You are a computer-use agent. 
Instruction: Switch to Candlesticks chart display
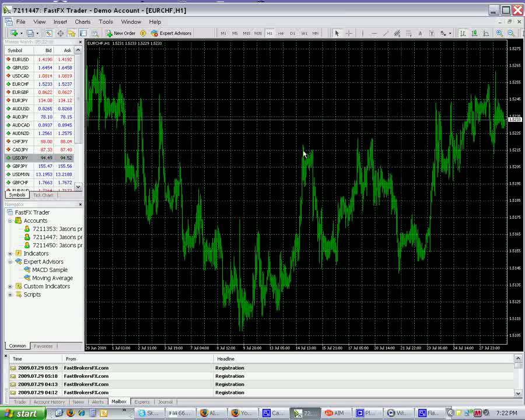click(474, 33)
